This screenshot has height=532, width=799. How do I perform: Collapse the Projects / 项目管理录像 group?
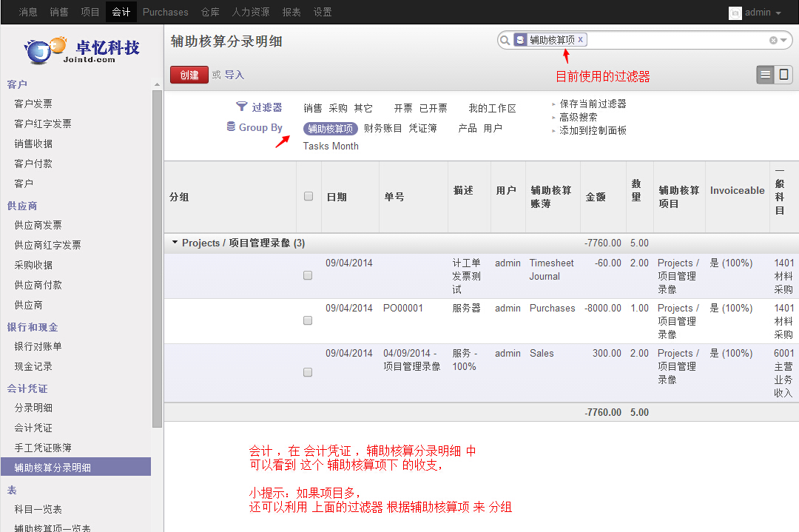[x=175, y=243]
